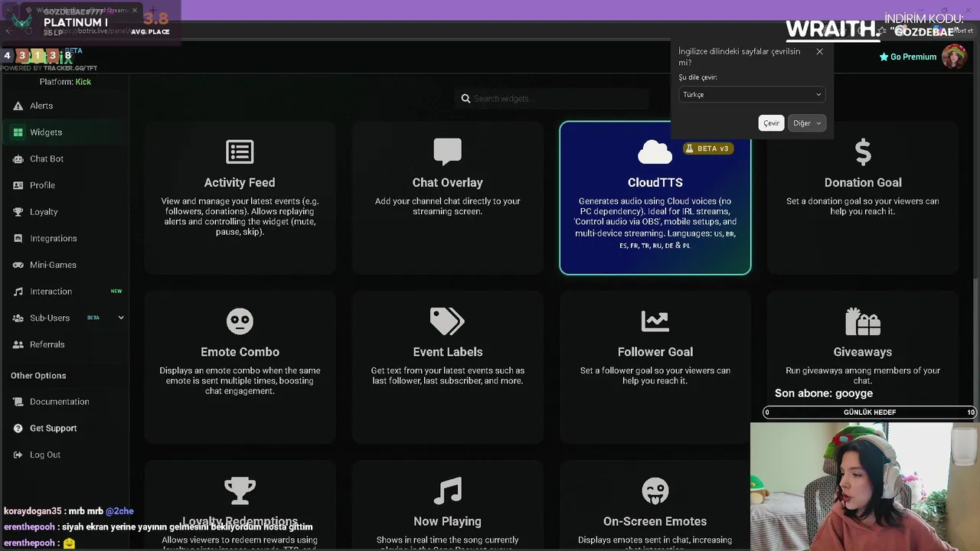Viewport: 980px width, 551px height.
Task: Open the Referrals page
Action: click(65, 344)
